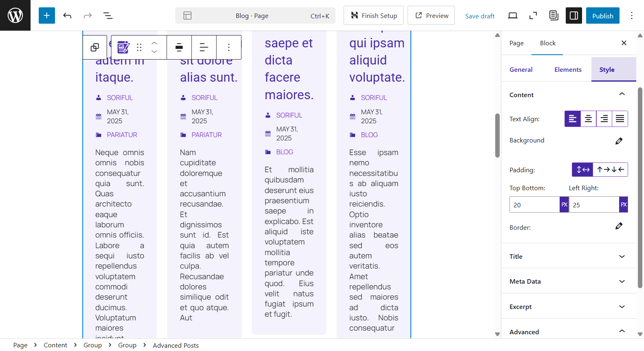Screen dimensions: 644x351
Task: Move block up with the up chevron
Action: click(154, 43)
